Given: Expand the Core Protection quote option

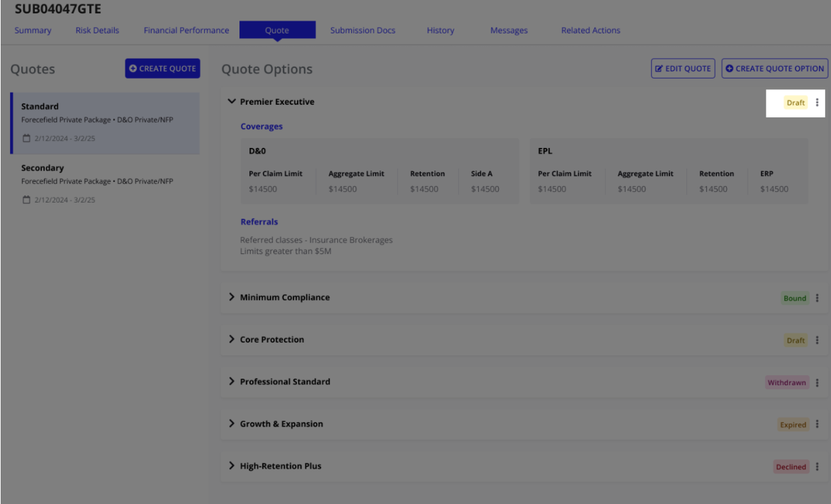Looking at the screenshot, I should coord(232,339).
